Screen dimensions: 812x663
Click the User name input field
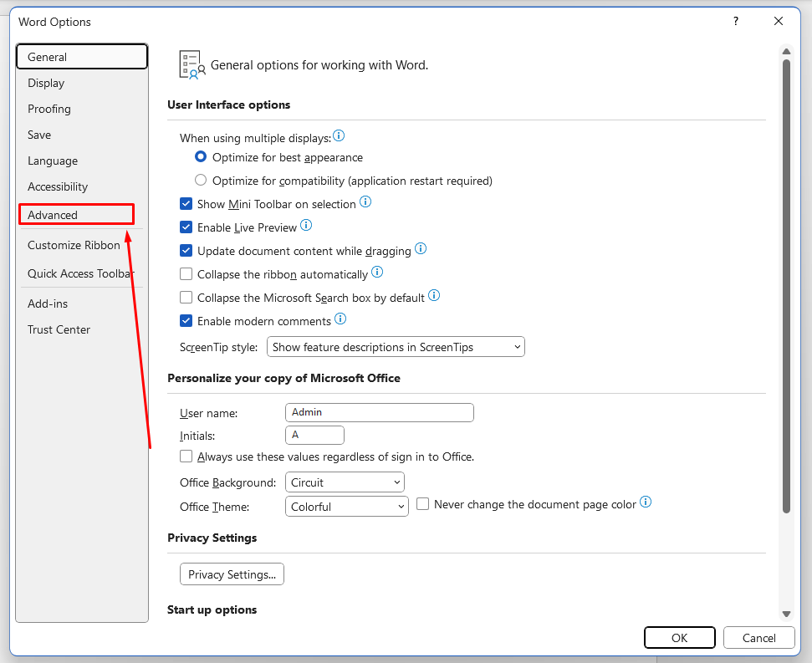tap(380, 412)
